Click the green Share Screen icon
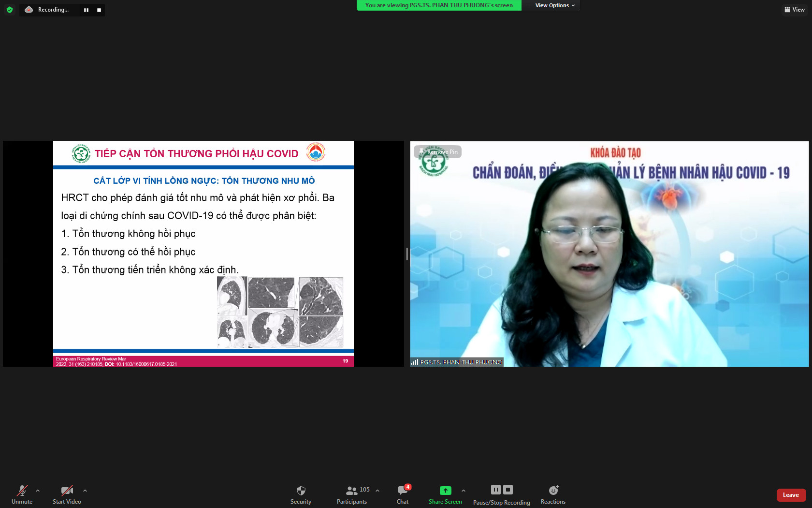The image size is (812, 508). 445,491
